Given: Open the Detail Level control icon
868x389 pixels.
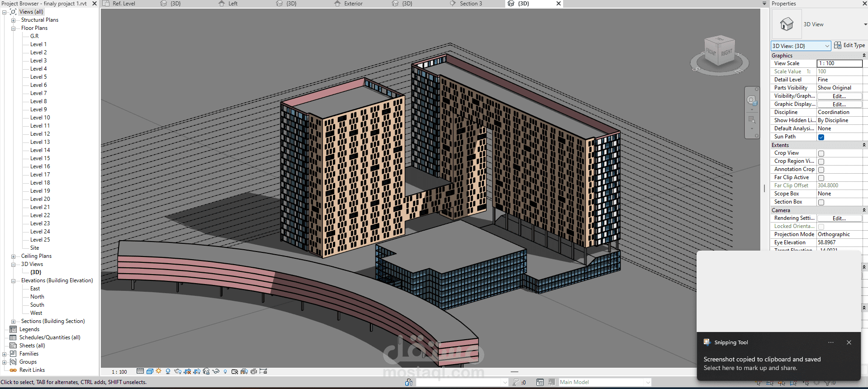Looking at the screenshot, I should pyautogui.click(x=140, y=371).
